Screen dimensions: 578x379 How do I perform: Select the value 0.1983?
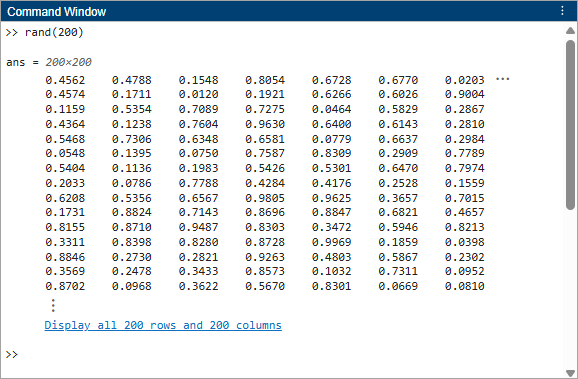[x=199, y=168]
